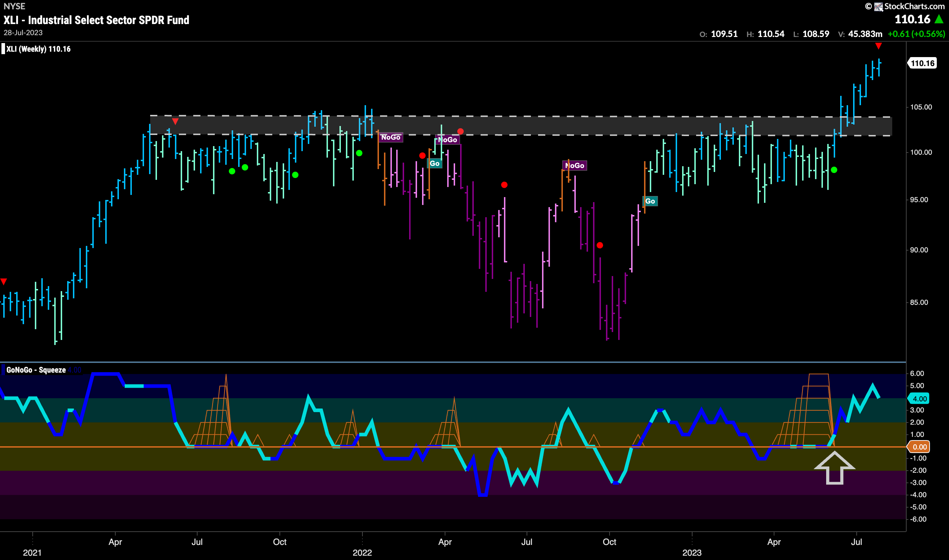
Task: Click the Go label near March 2022
Action: click(x=435, y=163)
